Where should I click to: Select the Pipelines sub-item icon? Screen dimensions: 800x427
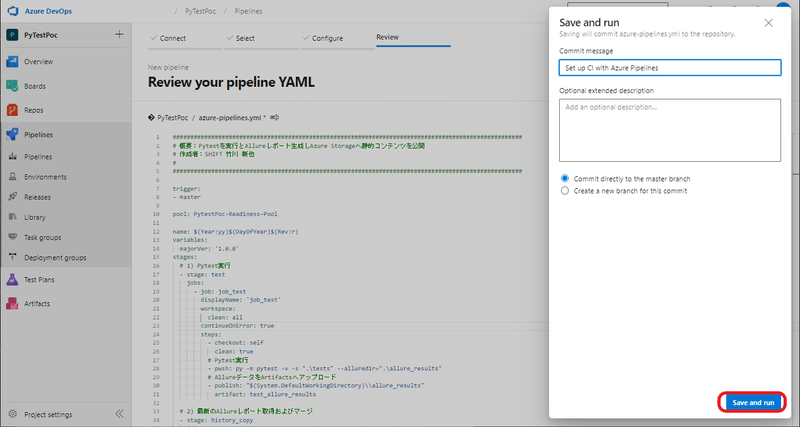coord(13,157)
